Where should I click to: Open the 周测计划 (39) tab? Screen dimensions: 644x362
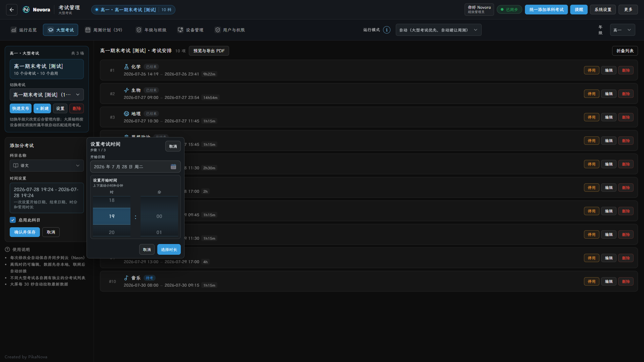pos(104,30)
